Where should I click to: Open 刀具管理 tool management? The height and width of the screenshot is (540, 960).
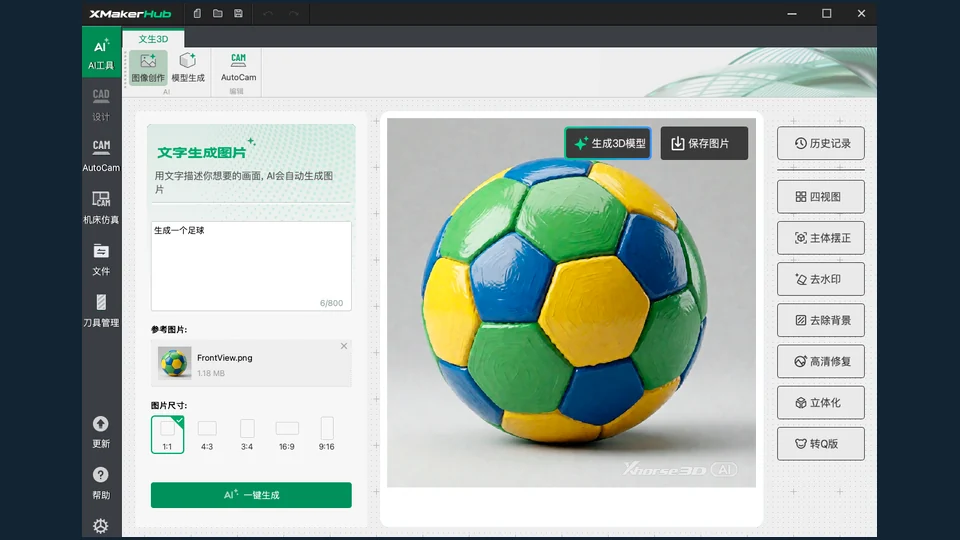click(x=101, y=310)
